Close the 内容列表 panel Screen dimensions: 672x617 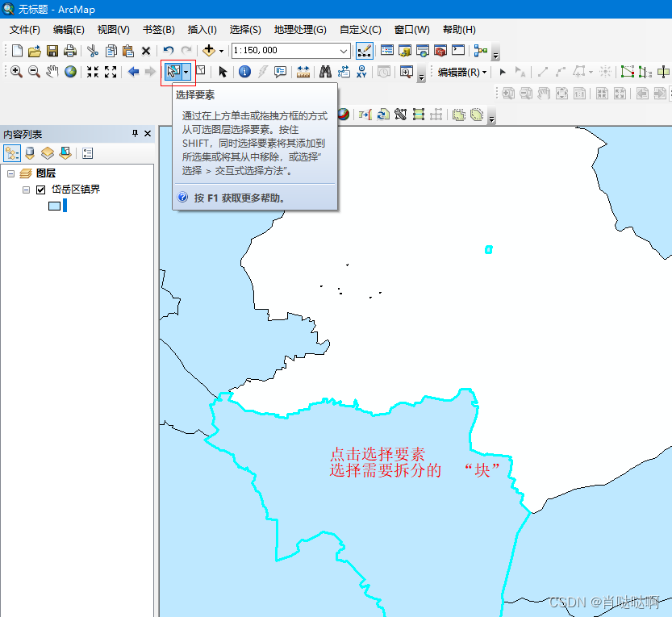(148, 134)
